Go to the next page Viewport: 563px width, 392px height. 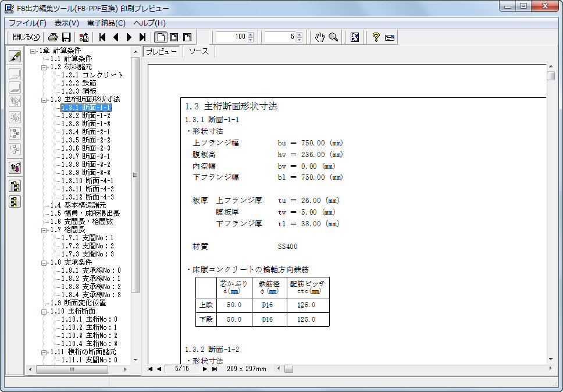[x=129, y=37]
